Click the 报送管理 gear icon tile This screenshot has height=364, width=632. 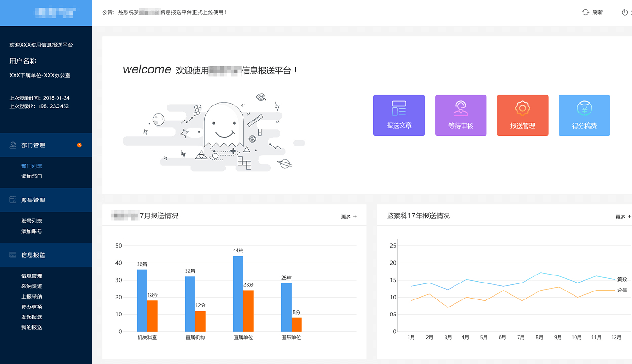click(522, 108)
